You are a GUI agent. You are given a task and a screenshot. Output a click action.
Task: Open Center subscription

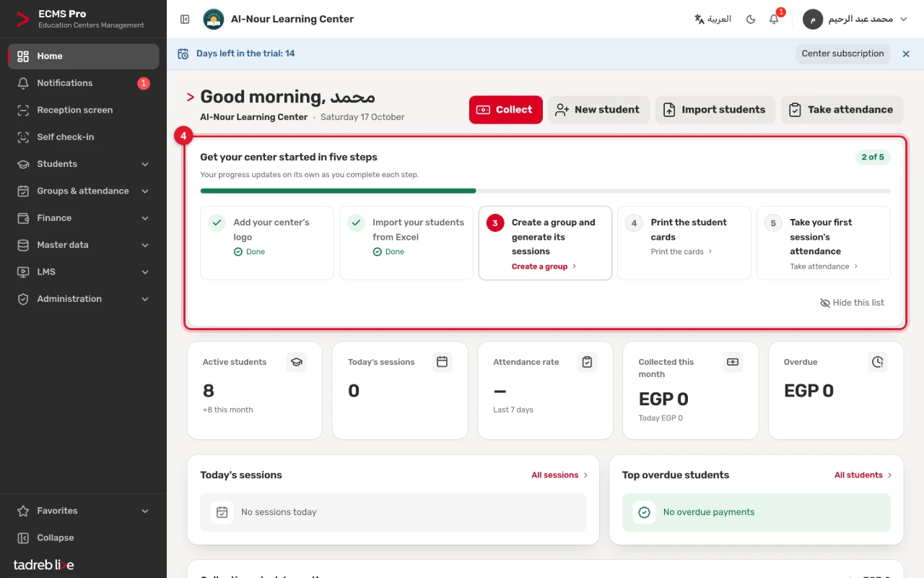(x=842, y=53)
